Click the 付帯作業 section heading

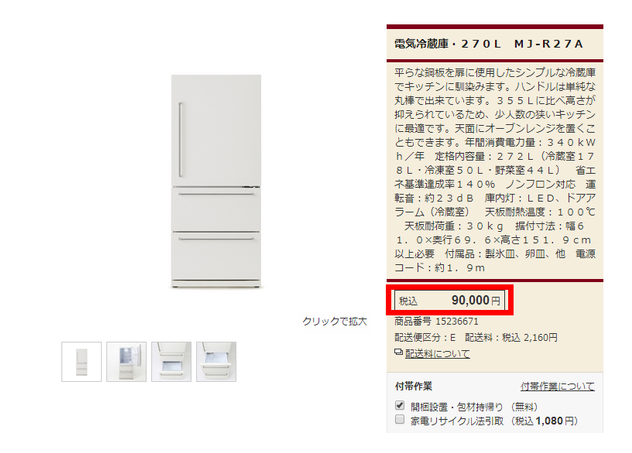tap(414, 386)
